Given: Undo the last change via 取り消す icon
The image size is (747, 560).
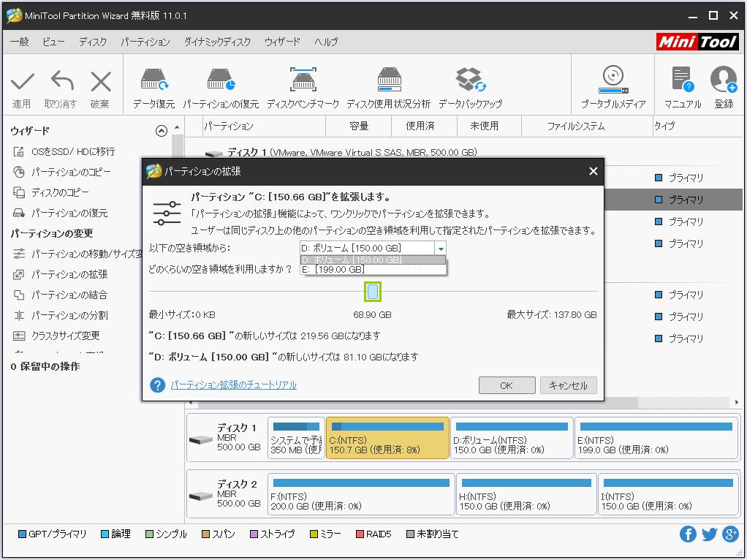Looking at the screenshot, I should tap(61, 84).
